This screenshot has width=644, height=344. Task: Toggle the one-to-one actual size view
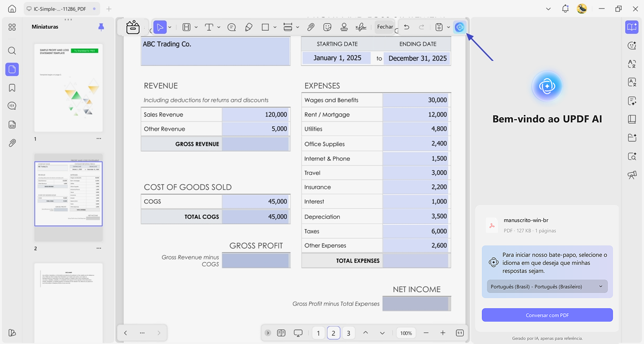(459, 333)
